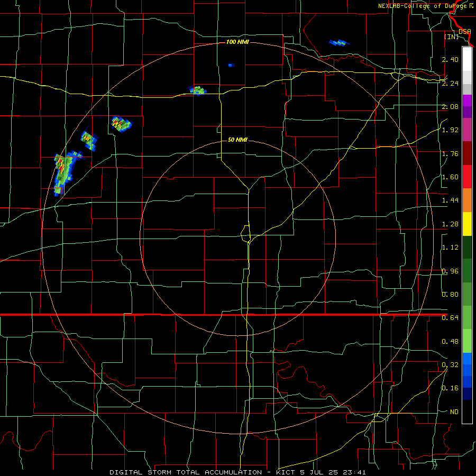Click the 0.64 legend value
476x476 pixels.
(450, 318)
